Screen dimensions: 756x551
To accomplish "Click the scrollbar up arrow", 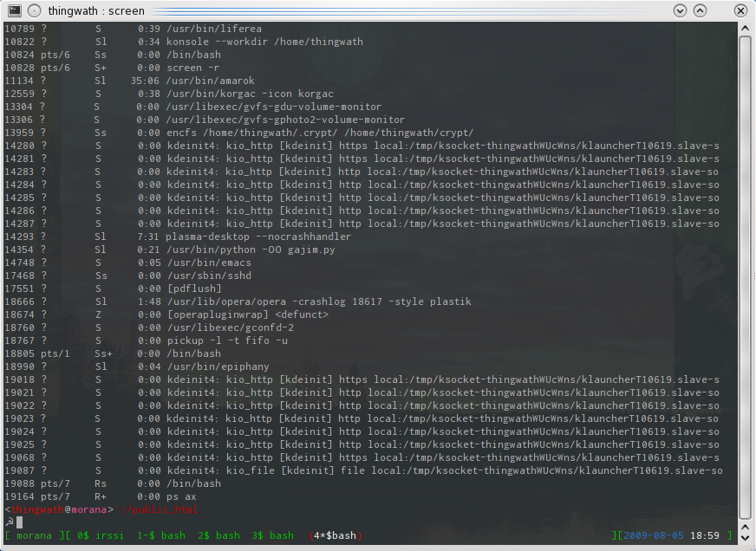I will tap(745, 29).
